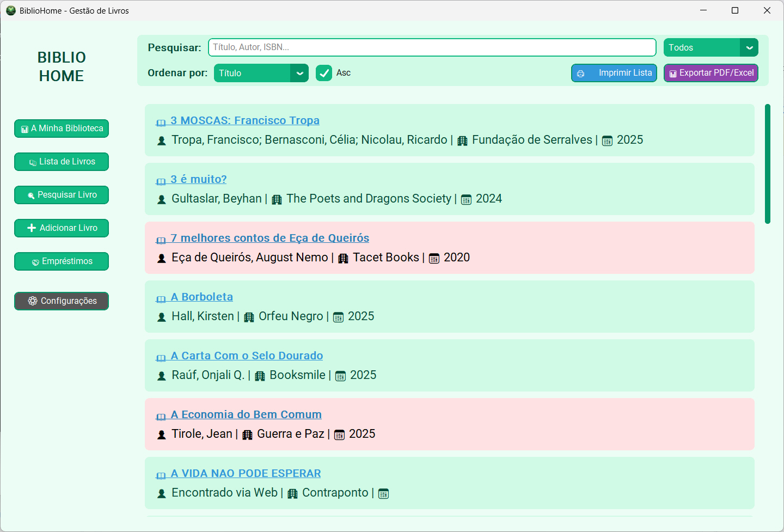Screen dimensions: 784x532
Task: Open the Ordenar por Título dropdown
Action: (261, 73)
